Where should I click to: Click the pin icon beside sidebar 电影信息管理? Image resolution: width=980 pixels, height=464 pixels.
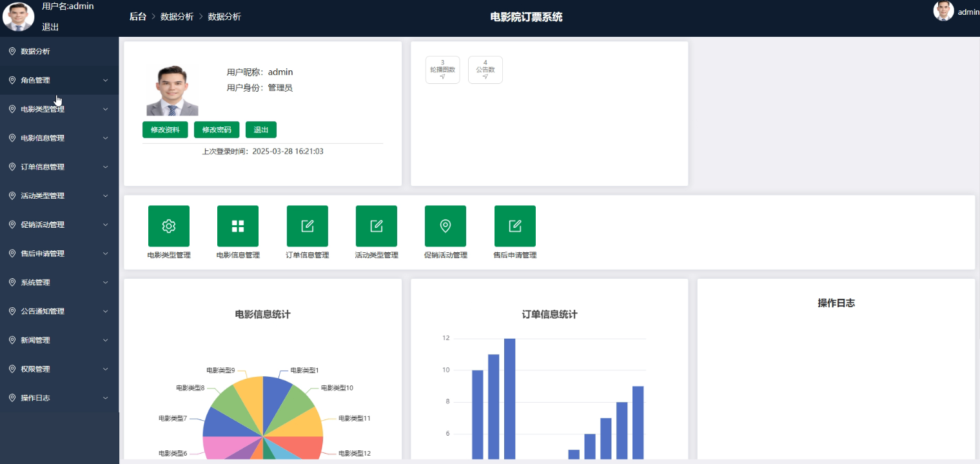12,137
